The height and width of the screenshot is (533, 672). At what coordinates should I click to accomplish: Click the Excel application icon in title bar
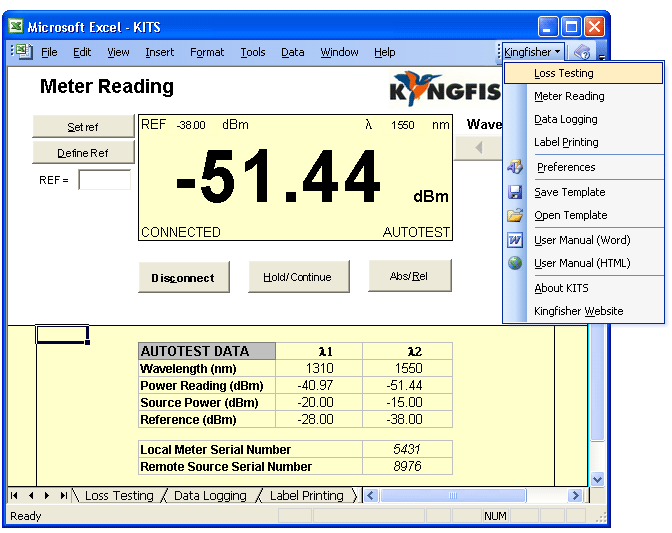[16, 27]
